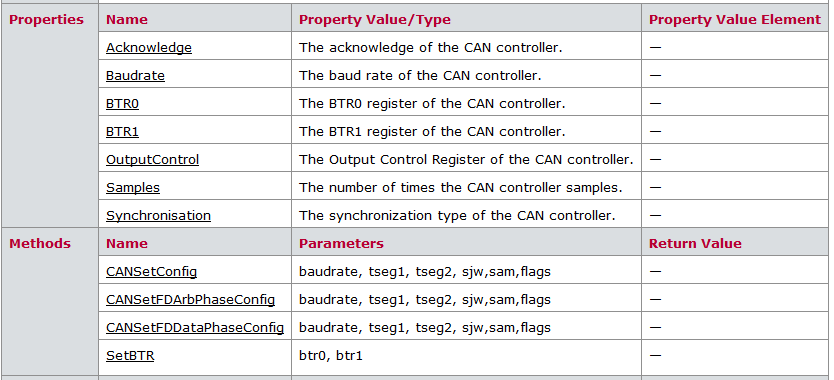Click the baud rate description text
834x380 pixels.
420,76
